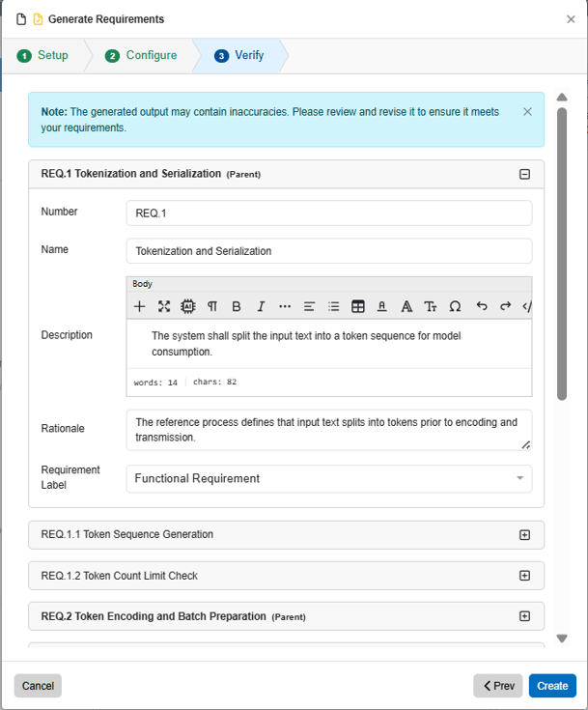Open the text alignment options

tap(309, 306)
